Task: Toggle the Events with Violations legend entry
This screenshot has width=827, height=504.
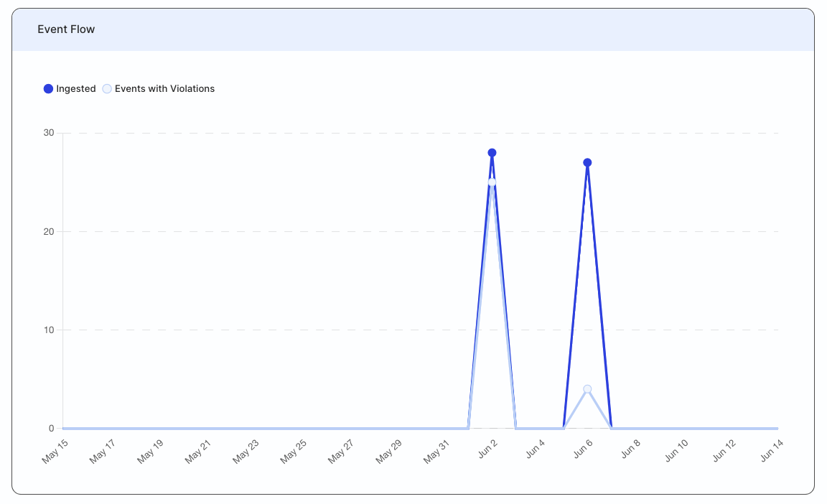Action: [158, 88]
